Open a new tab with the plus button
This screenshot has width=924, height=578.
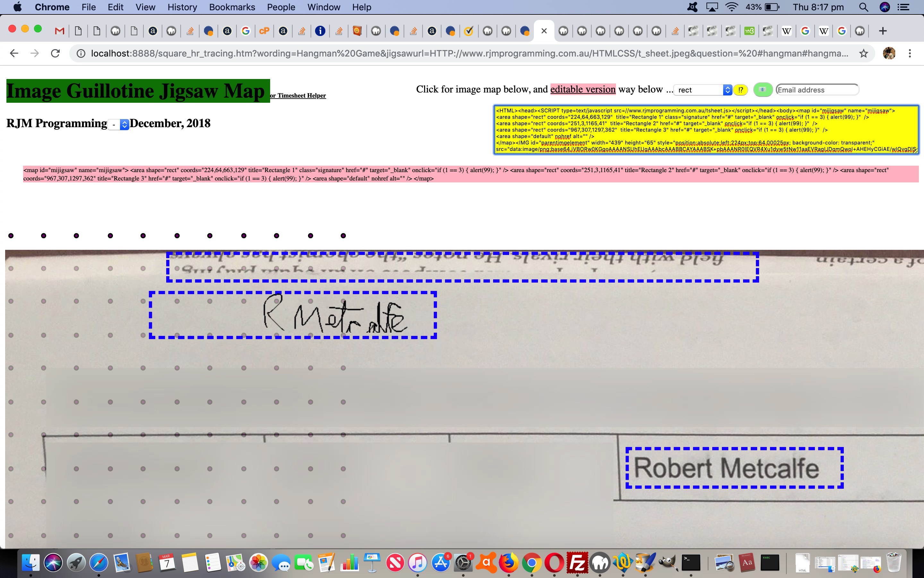(882, 31)
